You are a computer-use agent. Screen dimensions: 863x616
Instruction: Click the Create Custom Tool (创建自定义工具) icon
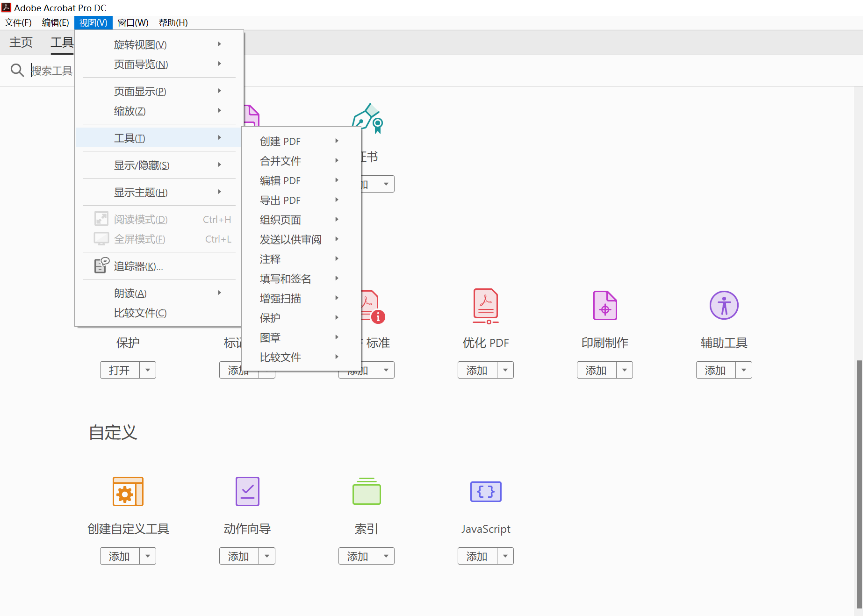(x=128, y=491)
